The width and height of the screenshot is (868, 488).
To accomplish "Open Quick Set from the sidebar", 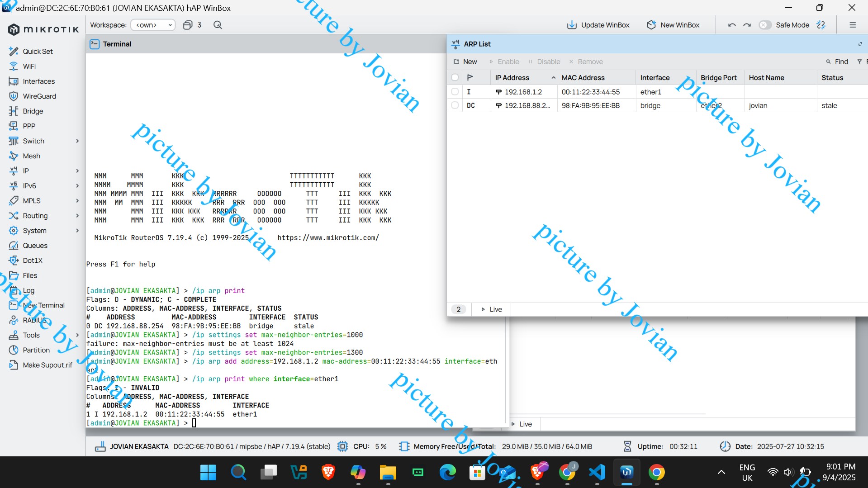I will (x=38, y=51).
